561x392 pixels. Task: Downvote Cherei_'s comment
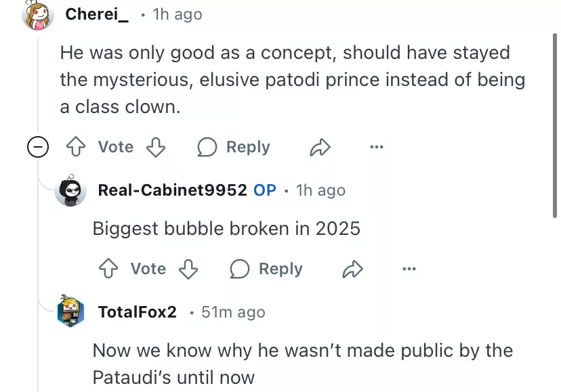[x=156, y=147]
